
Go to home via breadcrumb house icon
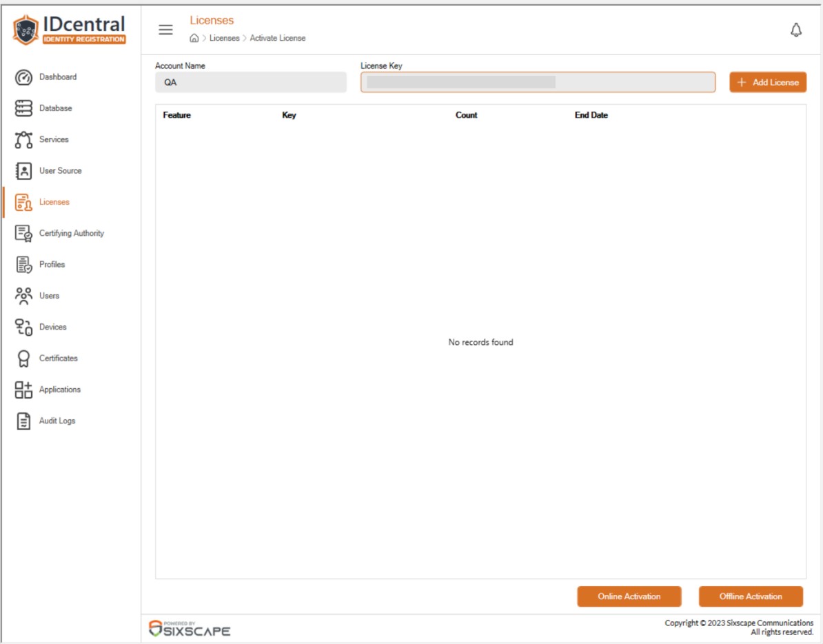(194, 38)
